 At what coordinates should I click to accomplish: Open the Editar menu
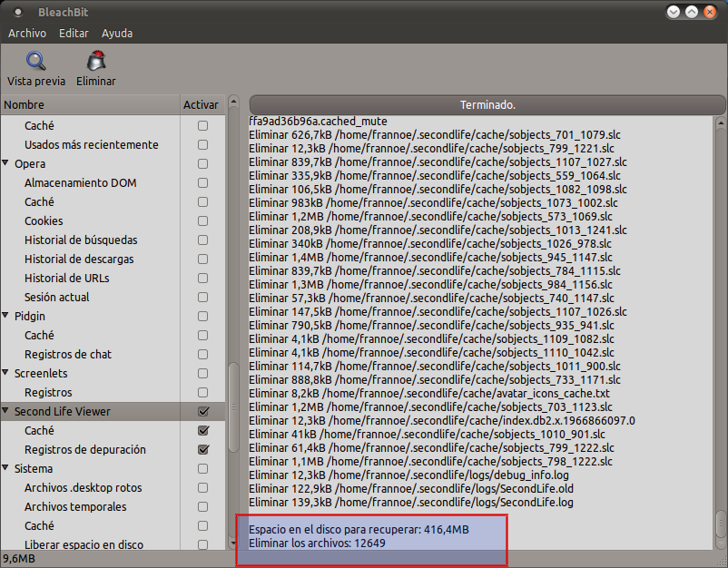pos(74,34)
